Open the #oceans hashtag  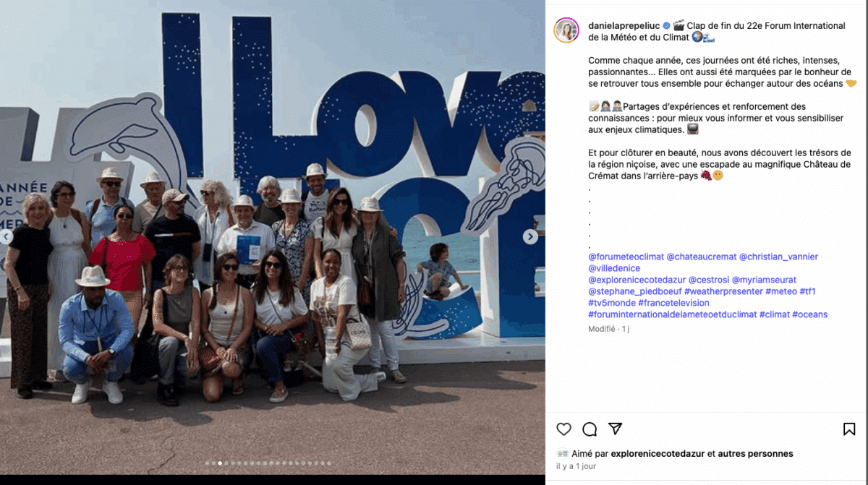point(810,314)
